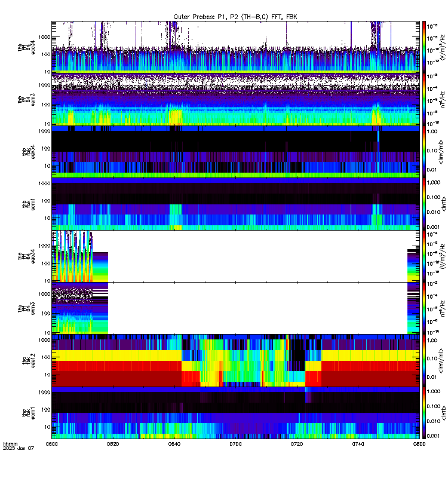Click the nT²/Hz unit label of thc scm3
This screenshot has height=478, width=448.
(x=443, y=308)
